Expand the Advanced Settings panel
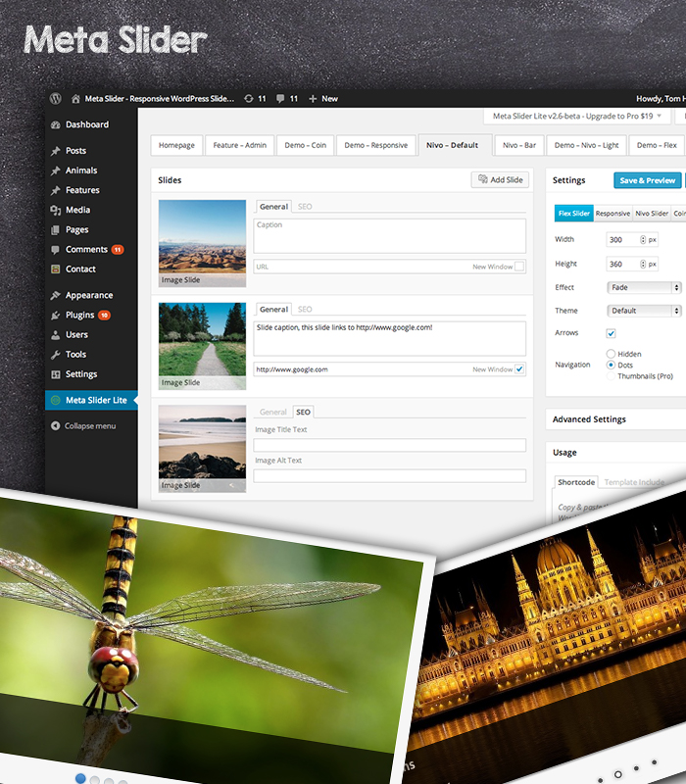Screen dimensions: 686x784 coord(615,419)
